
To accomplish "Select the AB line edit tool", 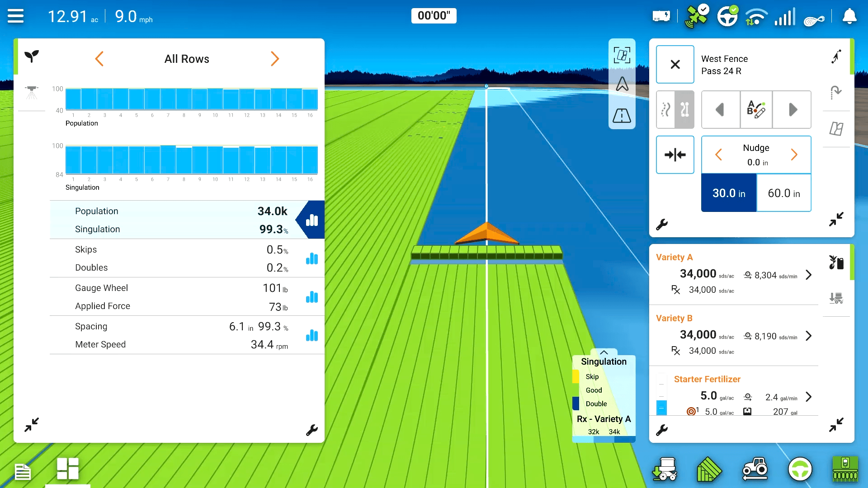I will tap(756, 110).
